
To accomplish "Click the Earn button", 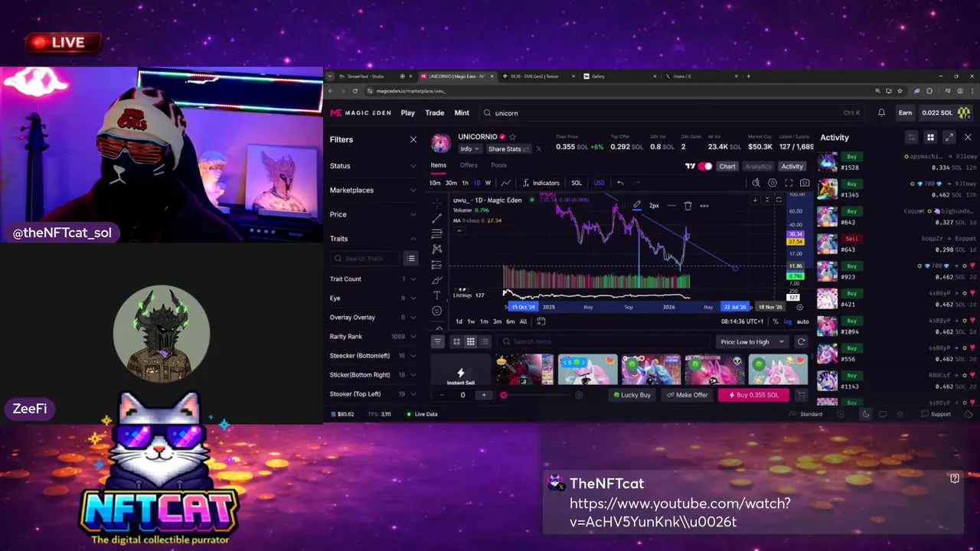I will 905,112.
